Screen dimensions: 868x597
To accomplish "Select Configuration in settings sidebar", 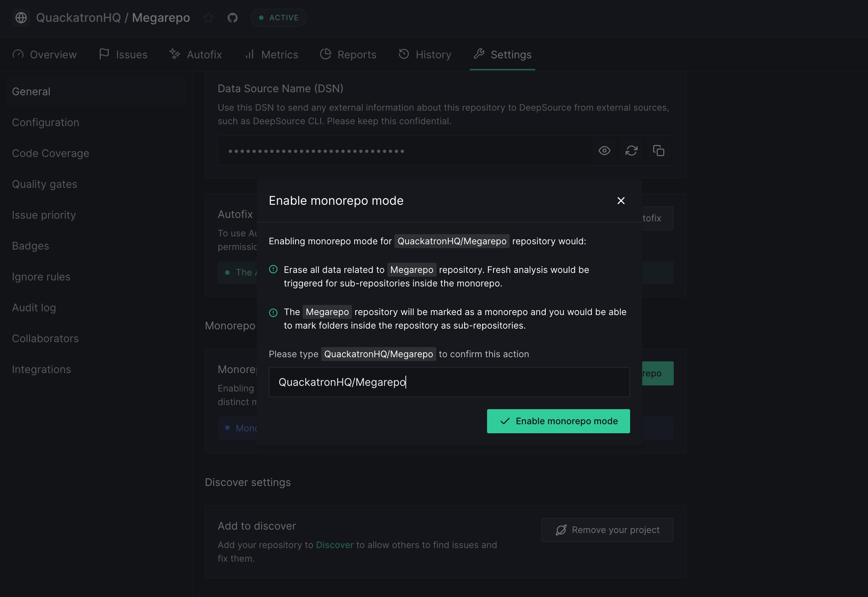I will point(46,122).
